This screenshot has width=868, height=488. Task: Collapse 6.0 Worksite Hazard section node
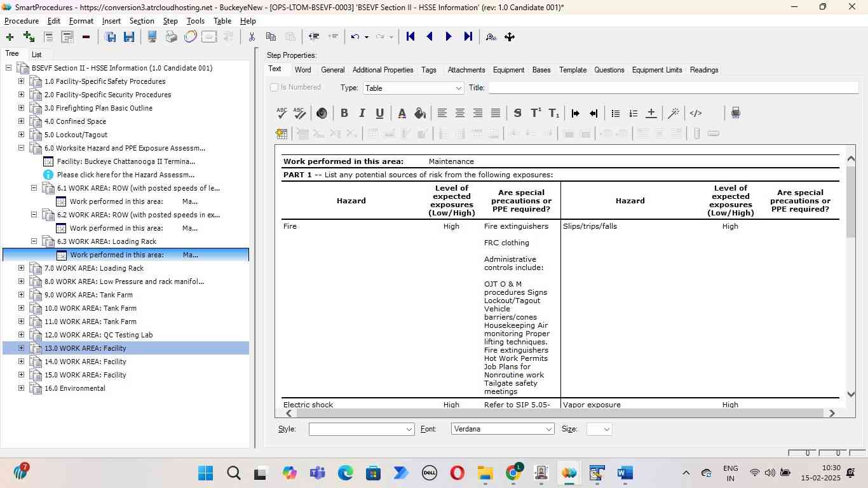coord(21,148)
